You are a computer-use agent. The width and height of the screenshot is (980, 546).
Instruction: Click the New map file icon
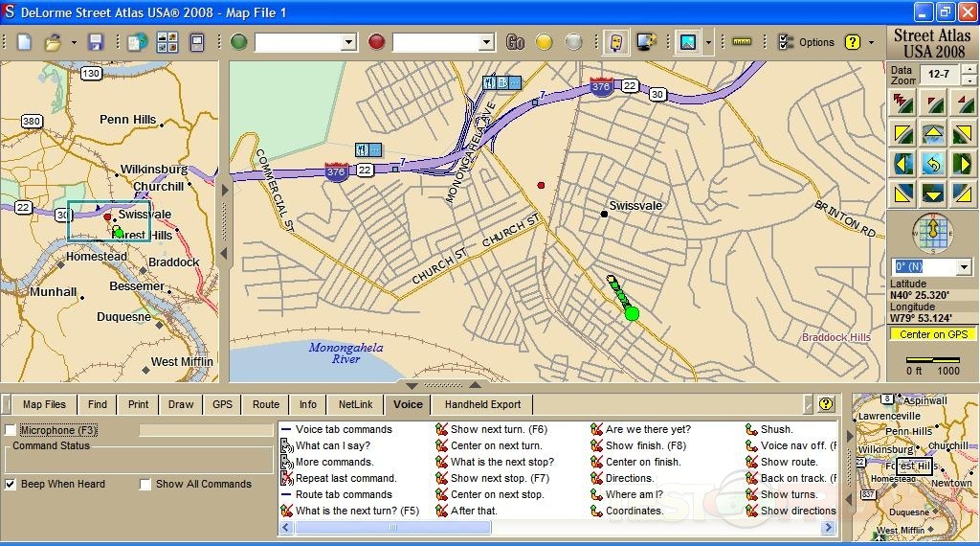24,42
